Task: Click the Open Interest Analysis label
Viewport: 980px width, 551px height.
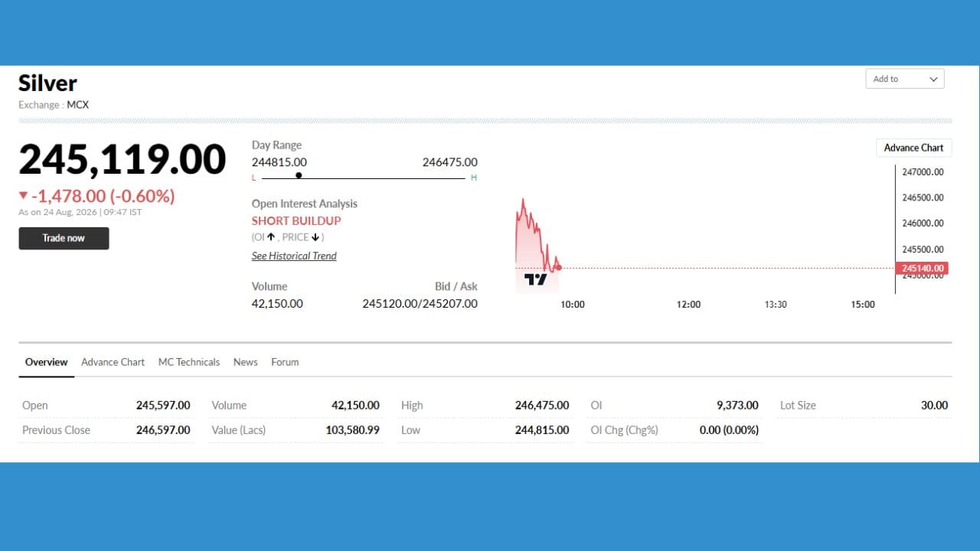Action: click(305, 204)
